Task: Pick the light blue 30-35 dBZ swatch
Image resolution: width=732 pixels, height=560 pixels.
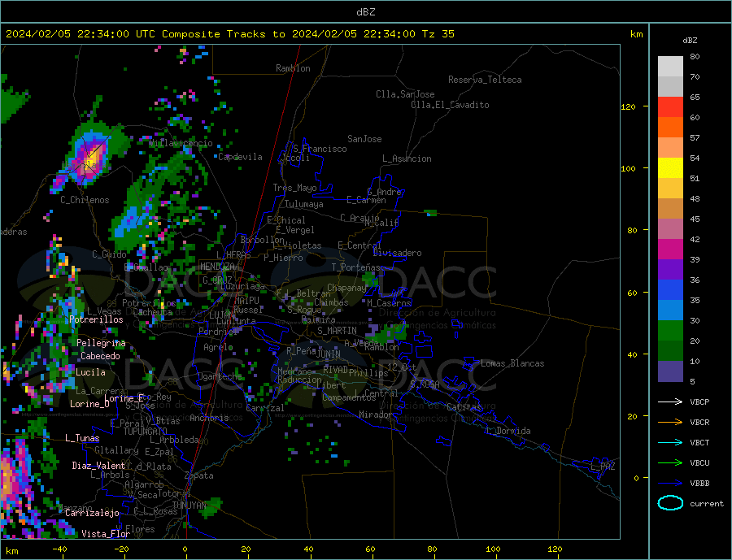Action: [670, 310]
